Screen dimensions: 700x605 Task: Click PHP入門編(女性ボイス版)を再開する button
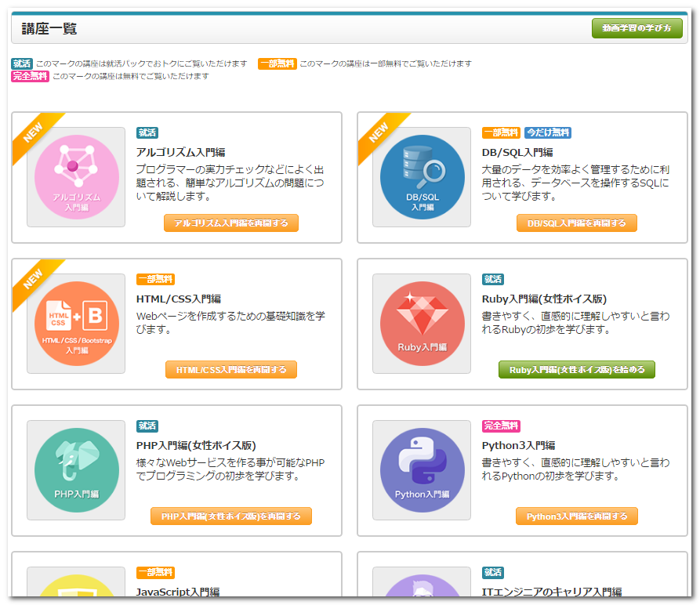230,516
